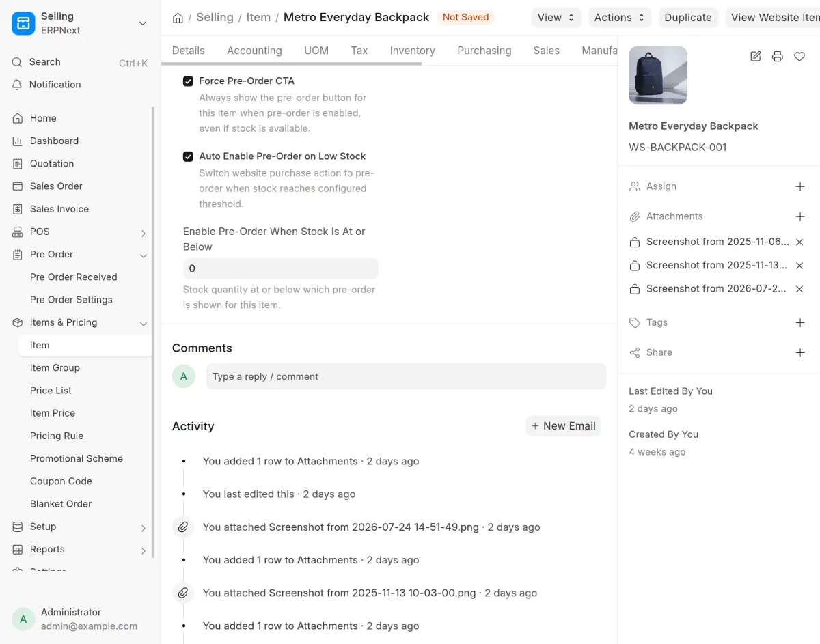Switch to the Sales tab

click(547, 51)
